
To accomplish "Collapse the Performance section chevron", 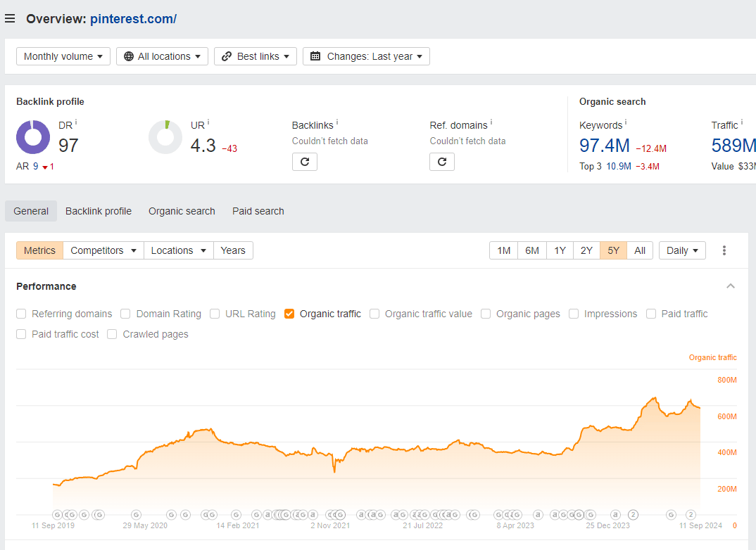I will tap(731, 286).
